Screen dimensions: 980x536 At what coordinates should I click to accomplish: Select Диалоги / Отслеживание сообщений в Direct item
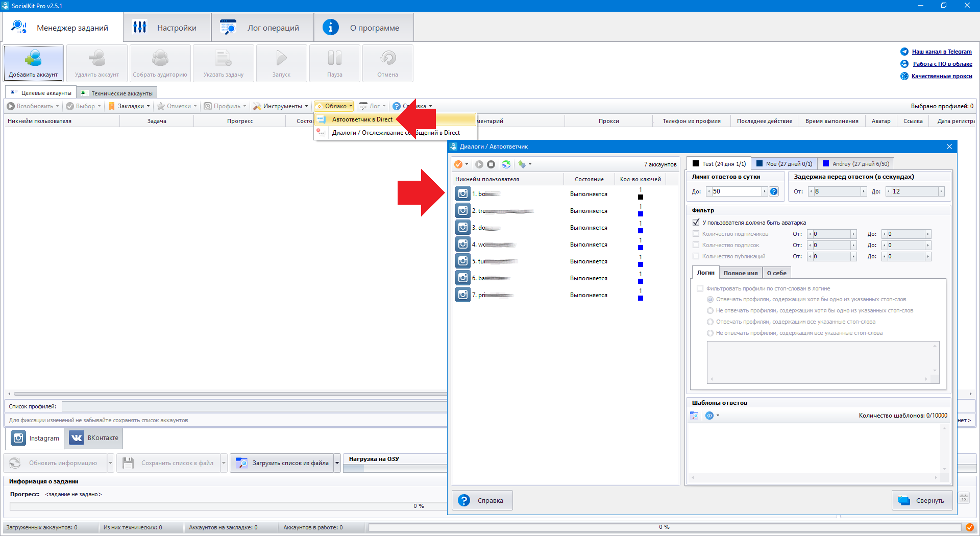coord(396,133)
